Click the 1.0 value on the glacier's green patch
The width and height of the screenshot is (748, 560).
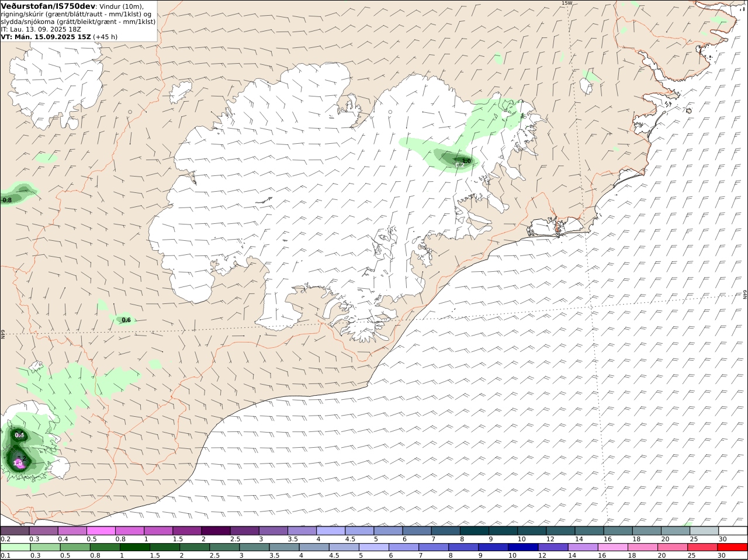click(x=466, y=161)
